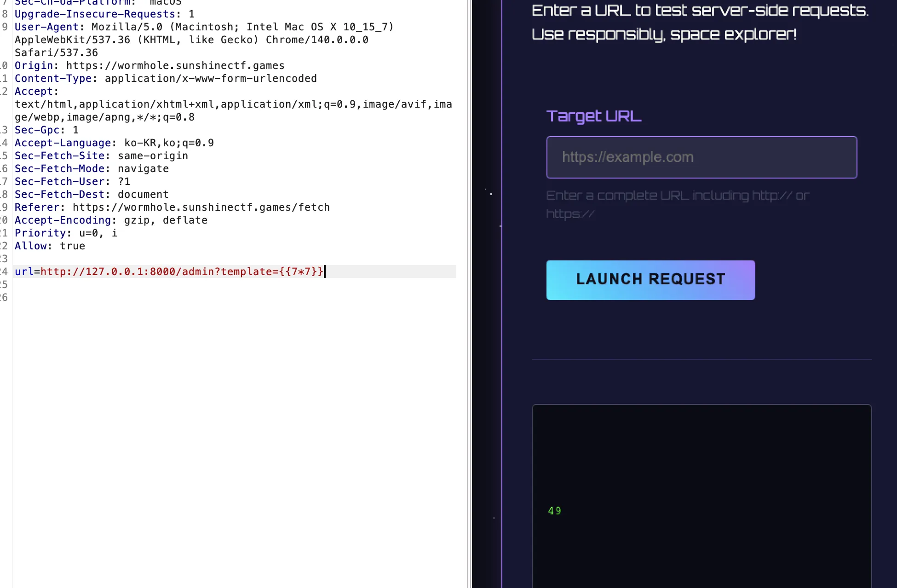
Task: Click the Allow: true header line
Action: coord(50,246)
